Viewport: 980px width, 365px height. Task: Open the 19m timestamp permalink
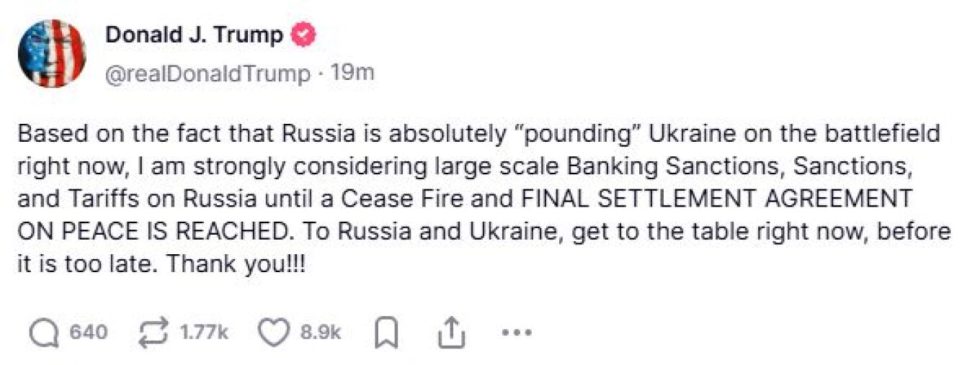click(x=352, y=73)
